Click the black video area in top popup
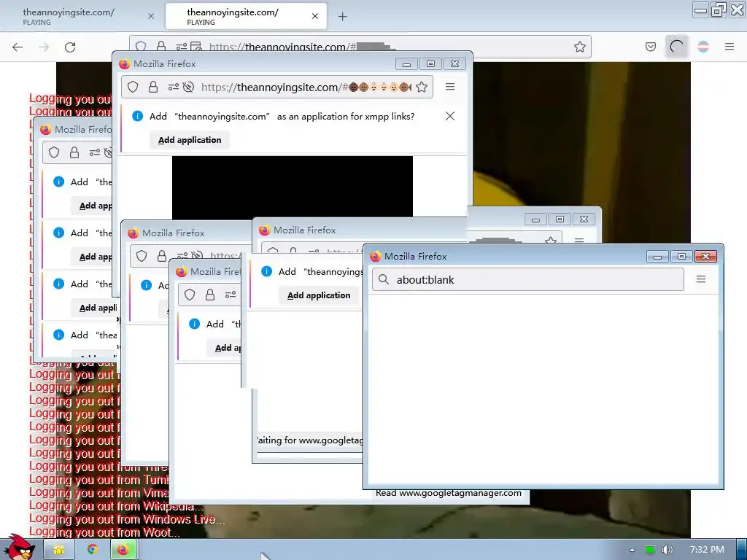747x560 pixels. [x=292, y=187]
